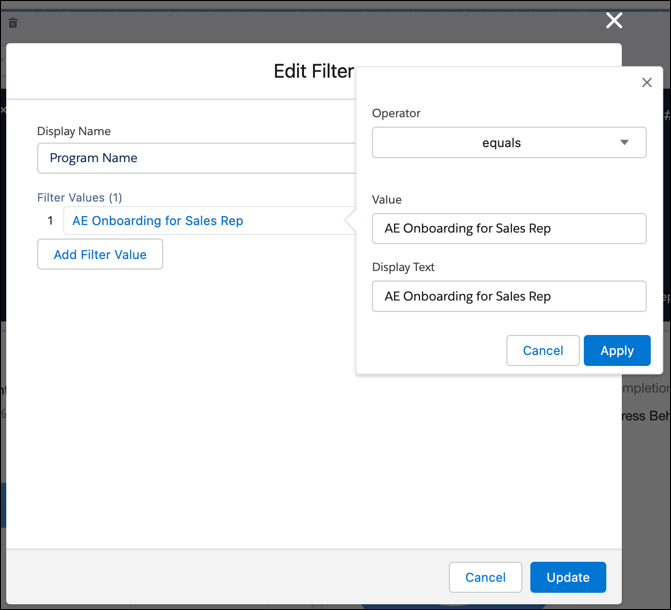Image resolution: width=671 pixels, height=610 pixels.
Task: Click the Operator dropdown arrow
Action: 624,143
